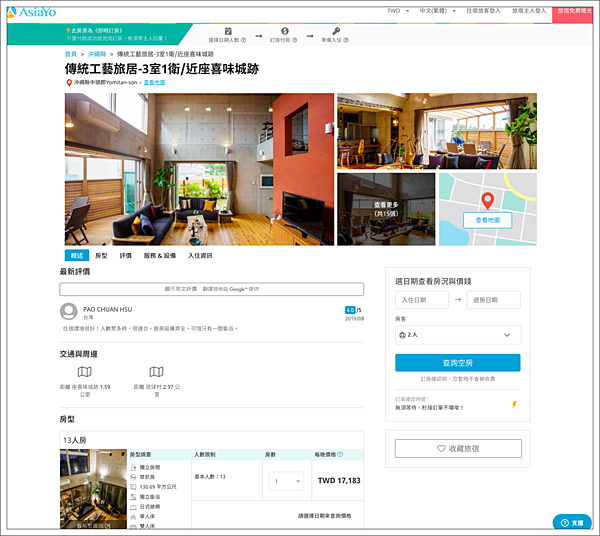Click the red free listing button
600x536 pixels.
click(x=572, y=14)
